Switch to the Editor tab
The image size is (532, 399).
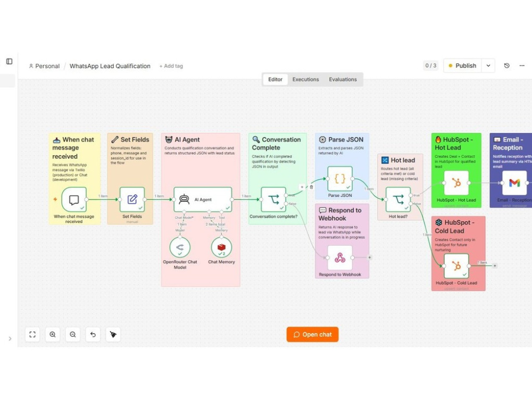(x=275, y=79)
